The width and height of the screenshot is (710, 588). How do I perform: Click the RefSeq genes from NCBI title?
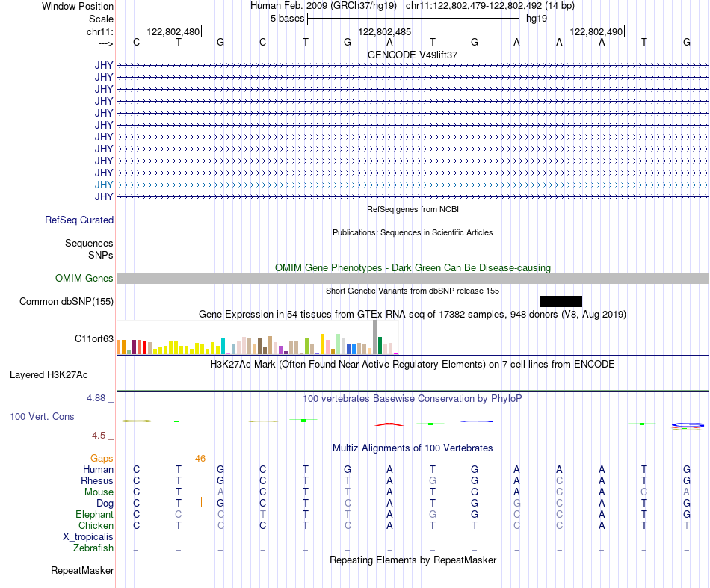coord(413,210)
